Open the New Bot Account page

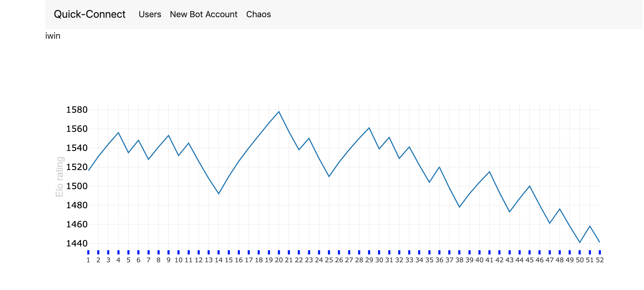coord(203,14)
